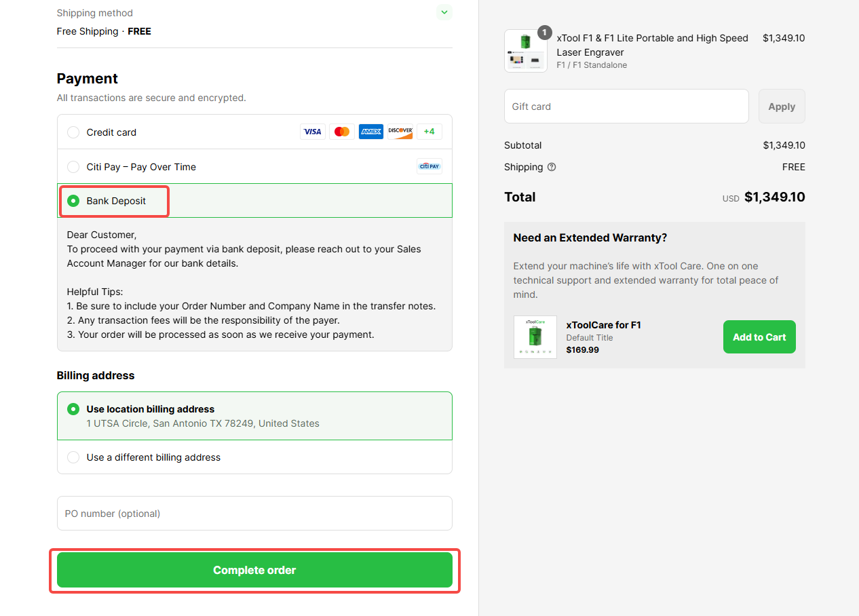Click the Discover card icon
The image size is (859, 616).
tap(400, 132)
